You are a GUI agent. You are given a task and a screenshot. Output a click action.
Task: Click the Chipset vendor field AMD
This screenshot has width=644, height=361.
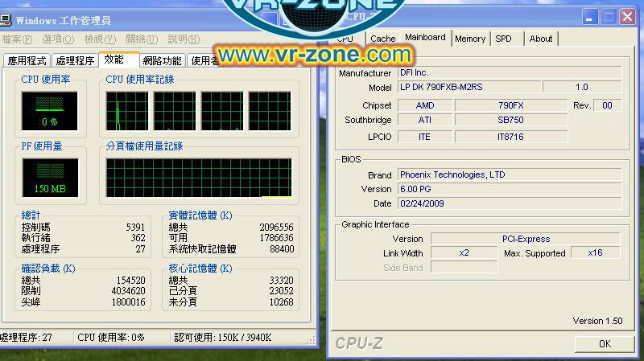tap(425, 105)
